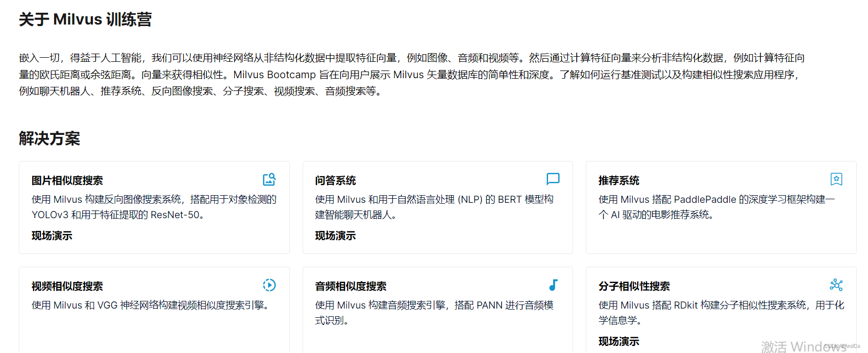Click the description mentioning VGG 神经网络
Screen dimensions: 868x353
pos(150,305)
